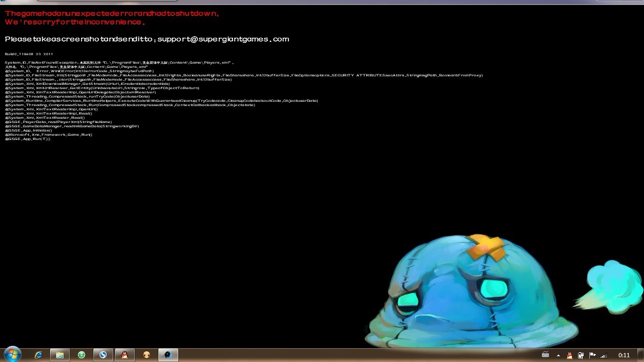Click the GSGE.App.Initialize() stack line
644x362 pixels.
(x=28, y=131)
